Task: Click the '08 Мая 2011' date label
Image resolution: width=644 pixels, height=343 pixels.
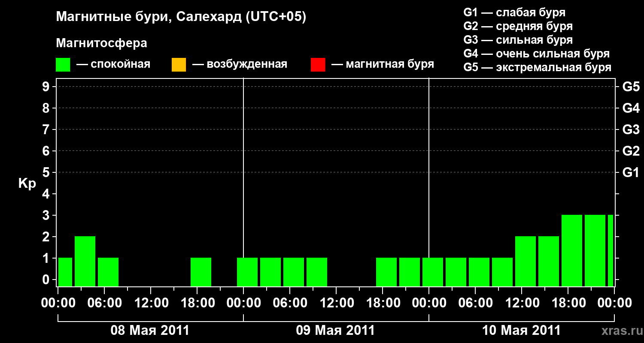Action: (150, 331)
